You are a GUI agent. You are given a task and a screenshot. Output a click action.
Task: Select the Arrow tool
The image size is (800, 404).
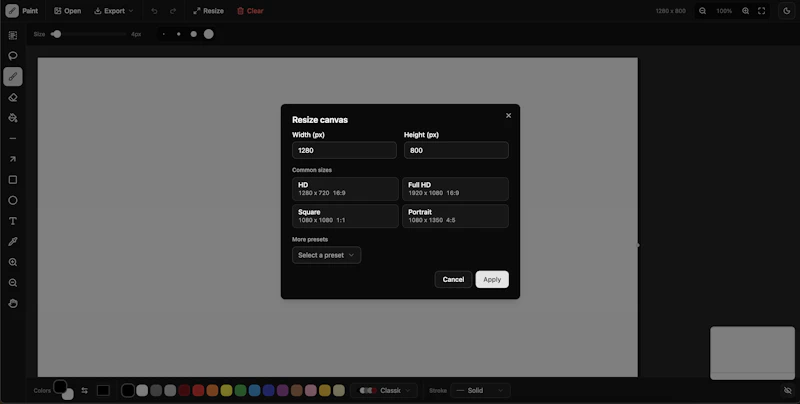tap(13, 159)
